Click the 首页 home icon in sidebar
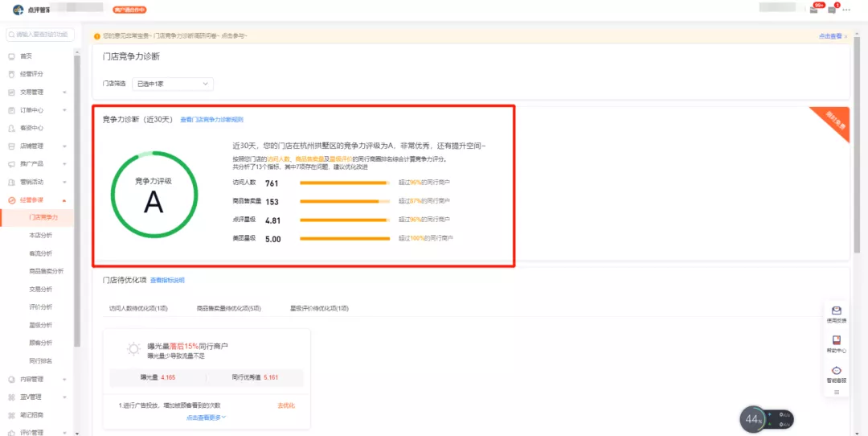 click(x=11, y=56)
